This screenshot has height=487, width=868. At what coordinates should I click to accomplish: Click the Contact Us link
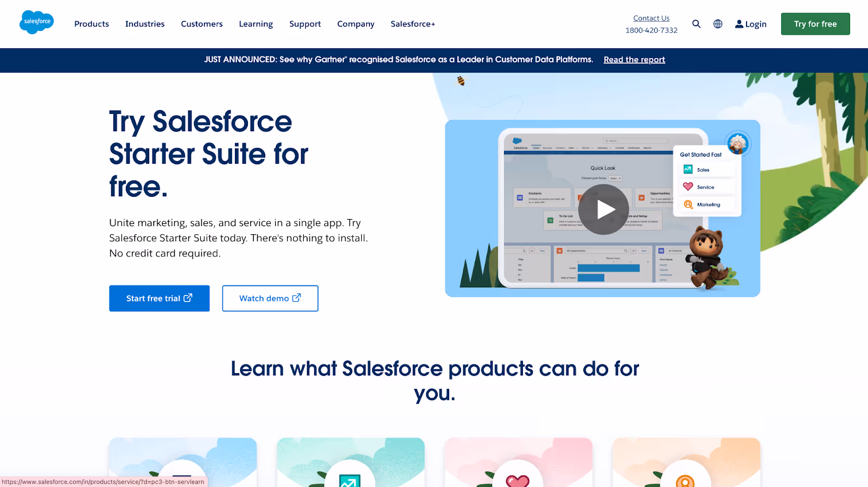coord(652,18)
